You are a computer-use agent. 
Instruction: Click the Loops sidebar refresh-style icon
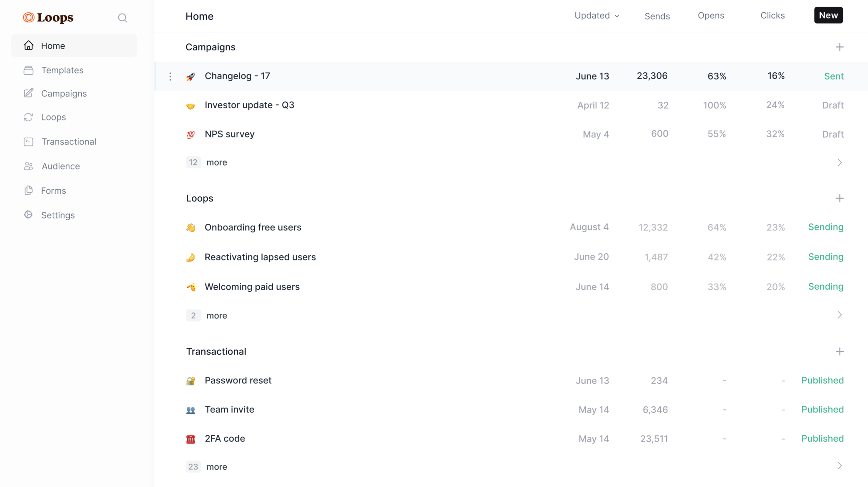click(x=29, y=117)
